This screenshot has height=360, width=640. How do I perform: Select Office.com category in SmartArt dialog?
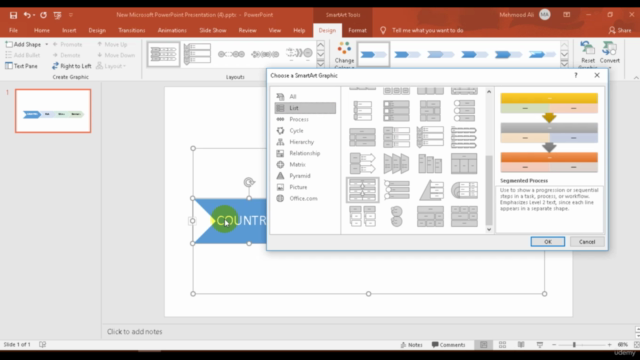pos(305,198)
